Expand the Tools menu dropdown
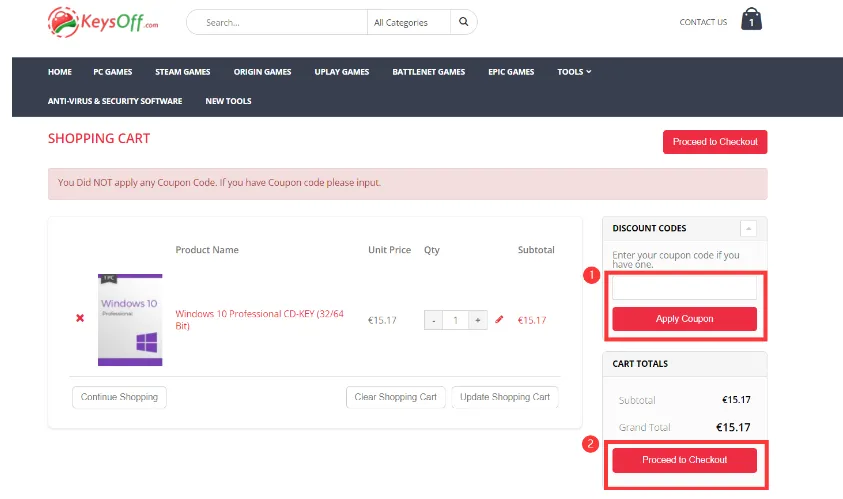 click(574, 72)
